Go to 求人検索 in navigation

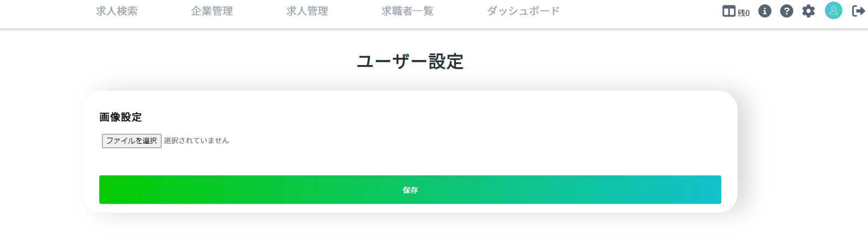(x=117, y=11)
